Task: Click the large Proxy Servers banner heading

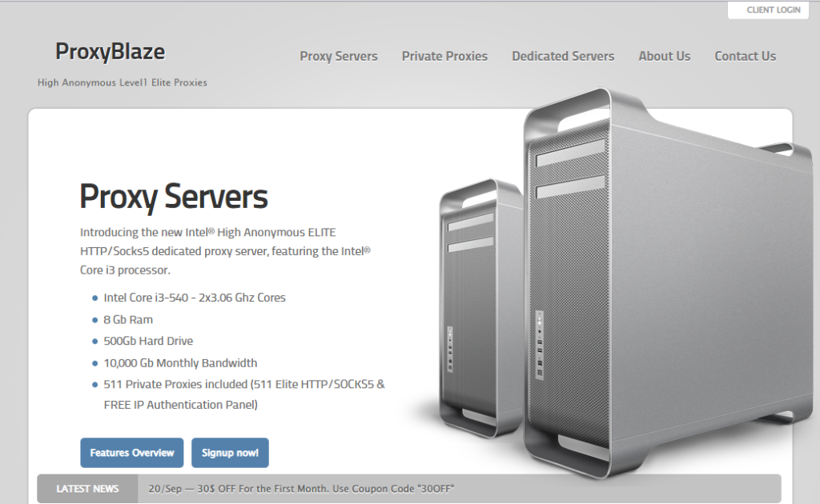Action: pos(174,197)
